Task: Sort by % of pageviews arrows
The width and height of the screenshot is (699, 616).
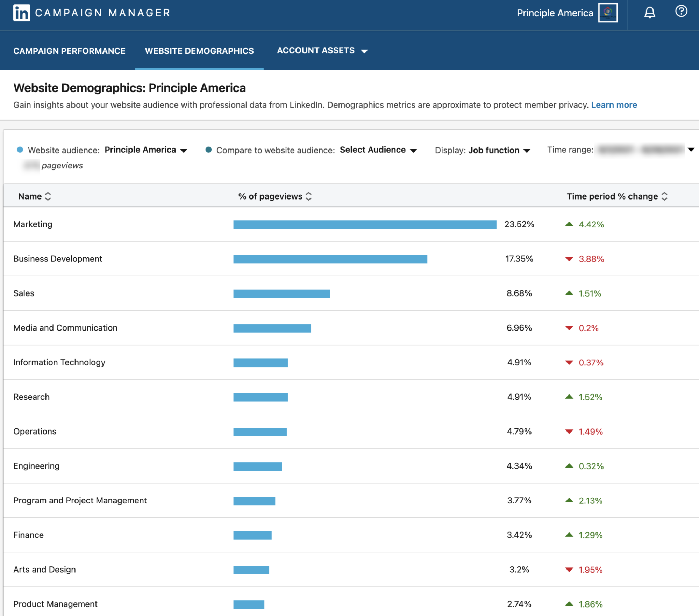Action: [x=308, y=196]
